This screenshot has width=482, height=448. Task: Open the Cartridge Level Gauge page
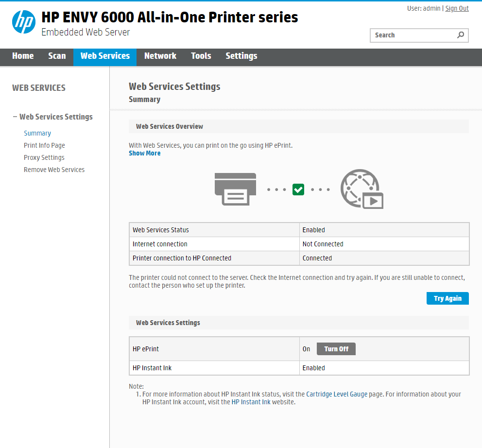[x=337, y=394]
